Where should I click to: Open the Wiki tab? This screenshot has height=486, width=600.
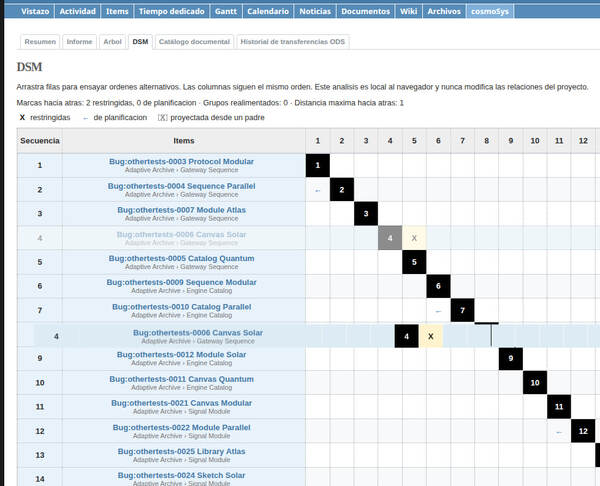pos(409,11)
